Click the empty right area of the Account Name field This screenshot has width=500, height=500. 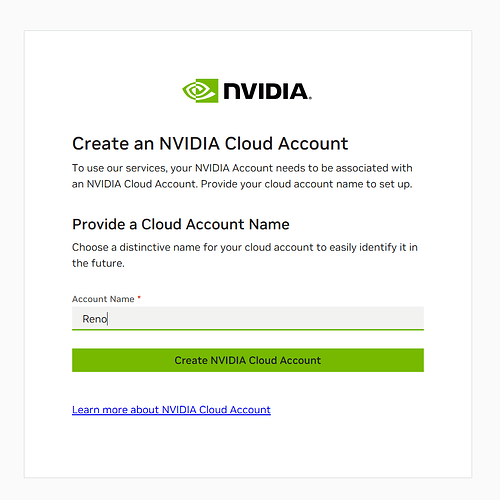tap(300, 318)
